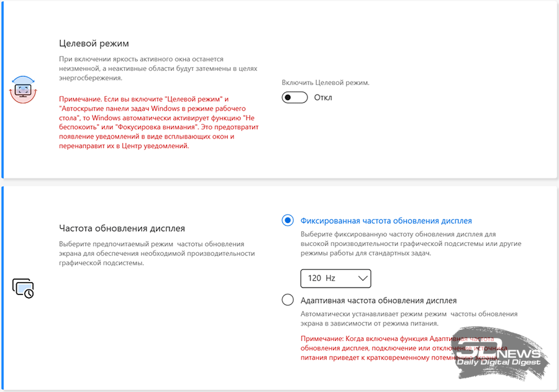This screenshot has height=392, width=559.
Task: Select Адаптивная частота обновления дисплея radio button
Action: [x=288, y=300]
